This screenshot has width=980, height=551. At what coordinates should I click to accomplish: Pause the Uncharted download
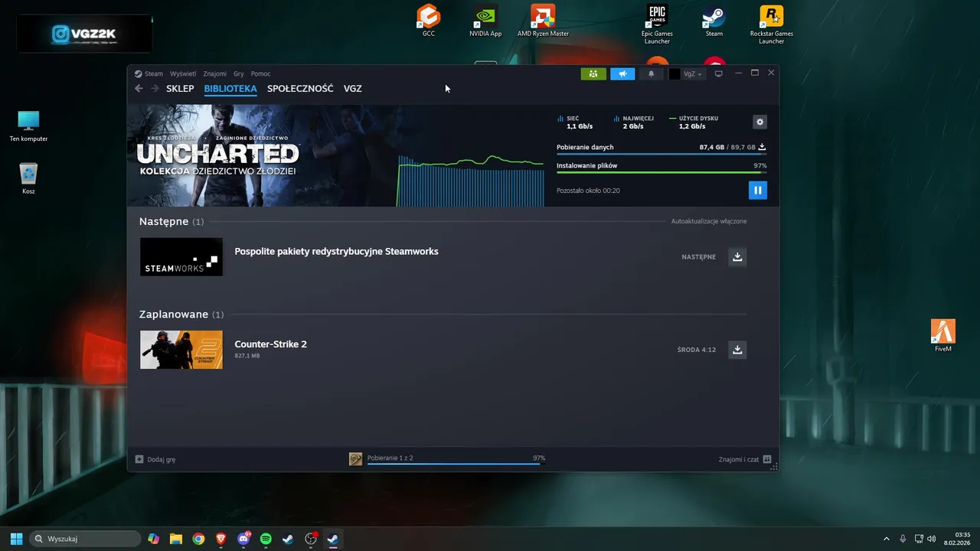point(757,190)
